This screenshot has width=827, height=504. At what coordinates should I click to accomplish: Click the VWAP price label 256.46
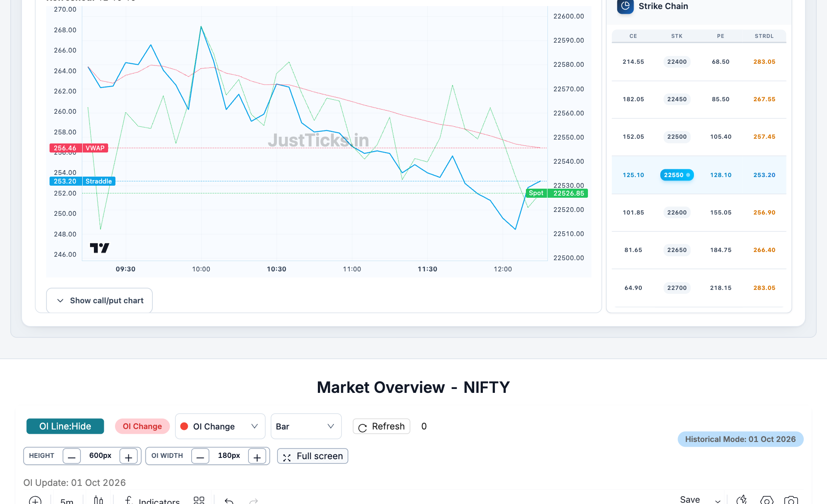[79, 148]
